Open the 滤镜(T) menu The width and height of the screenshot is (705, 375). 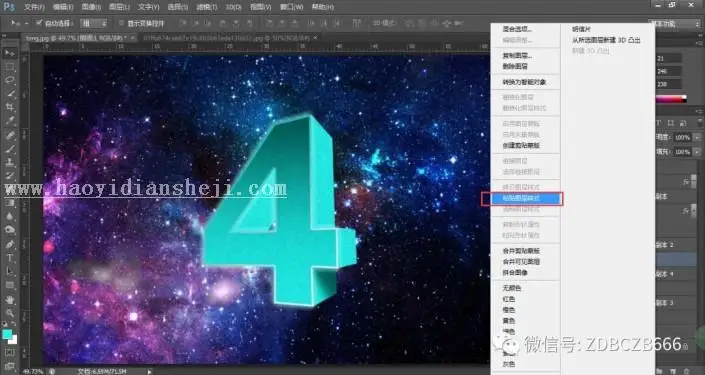[x=207, y=7]
